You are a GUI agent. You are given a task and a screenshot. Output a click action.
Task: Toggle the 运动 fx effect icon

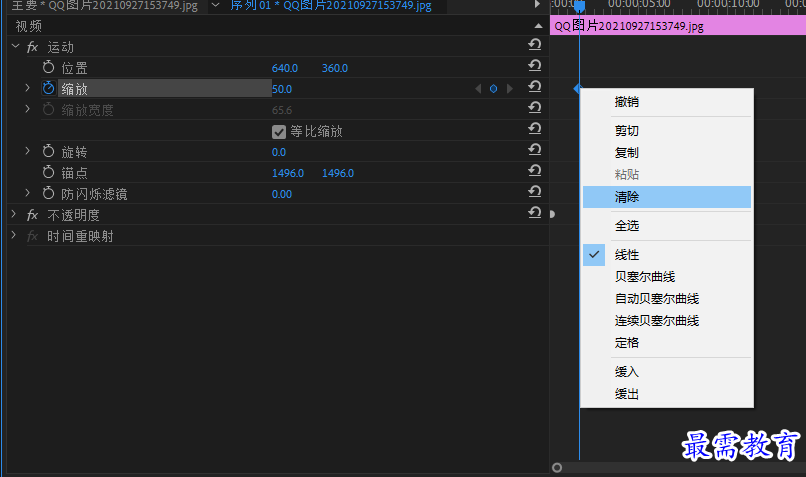pos(32,47)
